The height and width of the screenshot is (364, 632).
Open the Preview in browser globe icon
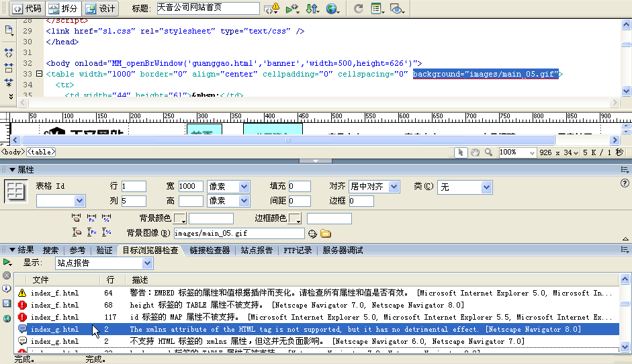tap(332, 9)
